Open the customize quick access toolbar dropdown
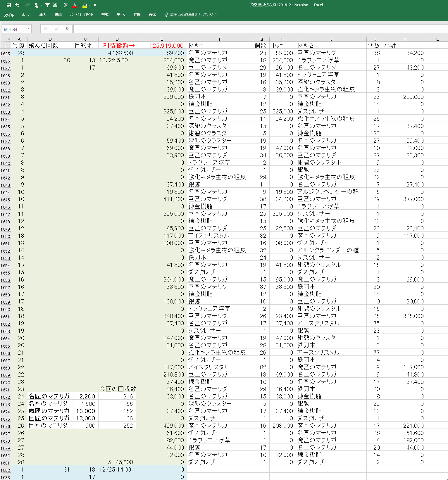The width and height of the screenshot is (448, 480). pos(95,5)
